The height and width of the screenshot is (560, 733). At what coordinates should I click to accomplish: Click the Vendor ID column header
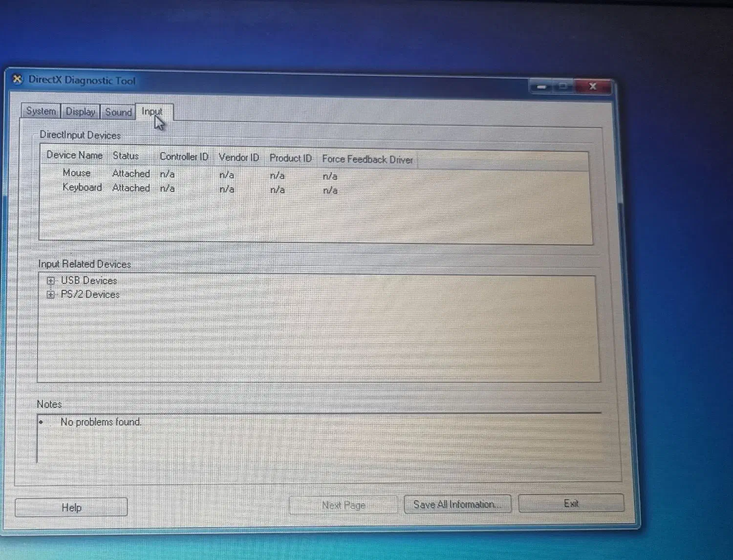(x=238, y=157)
